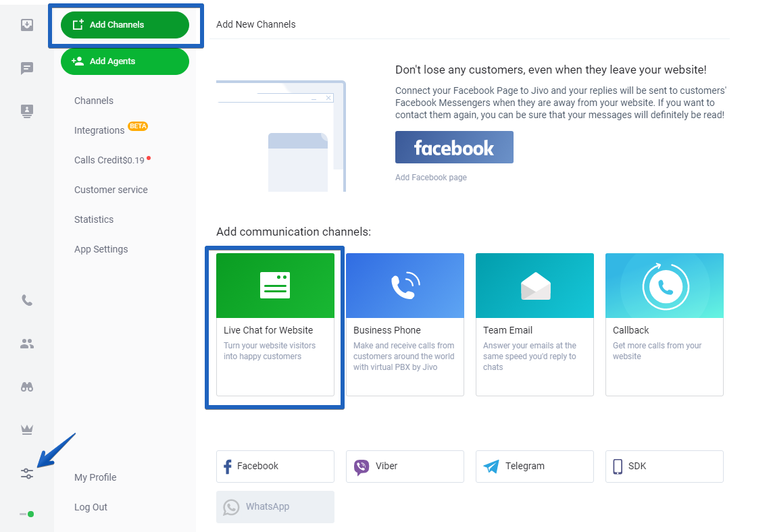Open Statistics menu item
The width and height of the screenshot is (771, 532).
pyautogui.click(x=94, y=219)
